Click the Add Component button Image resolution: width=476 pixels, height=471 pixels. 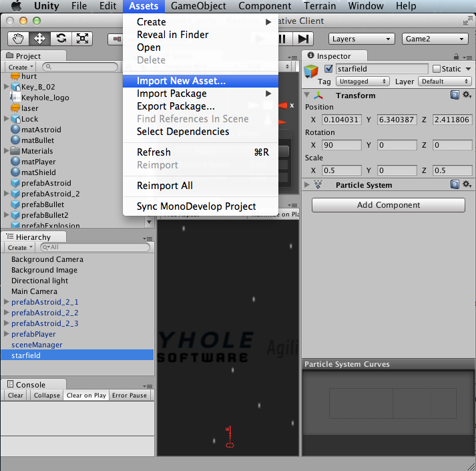click(388, 205)
